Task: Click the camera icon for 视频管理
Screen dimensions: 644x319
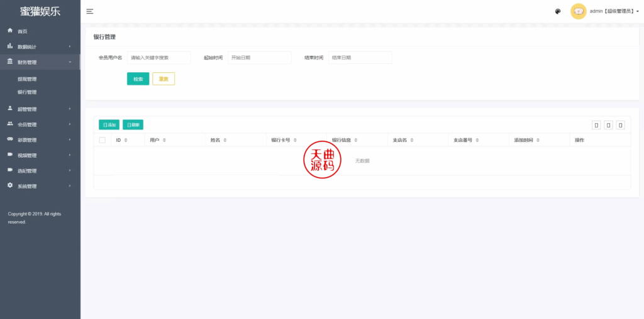Action: click(10, 154)
